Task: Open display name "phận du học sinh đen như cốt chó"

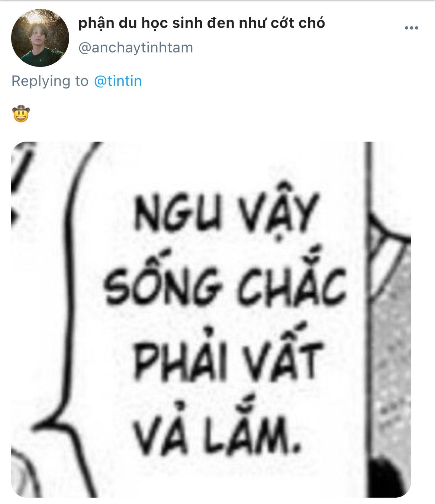Action: 202,23
